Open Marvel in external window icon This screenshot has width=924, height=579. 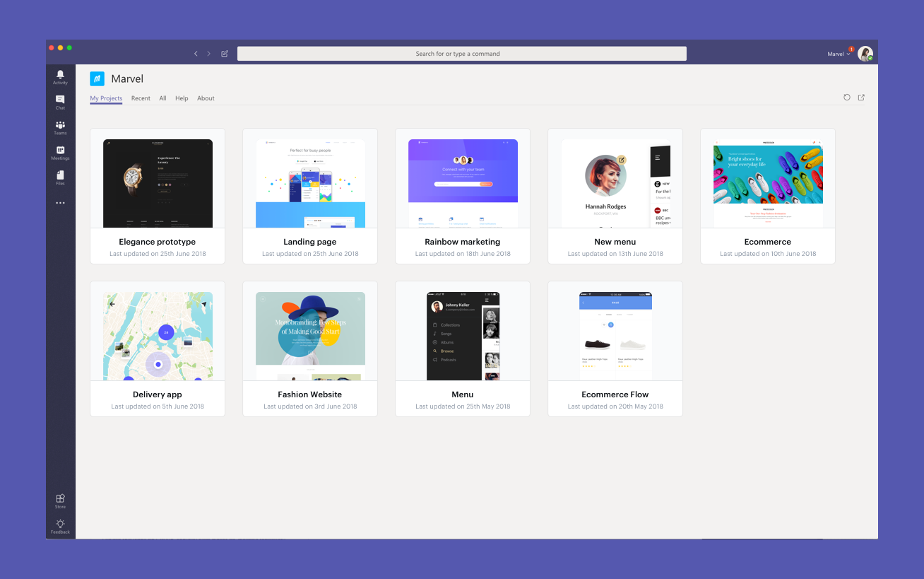click(x=861, y=98)
